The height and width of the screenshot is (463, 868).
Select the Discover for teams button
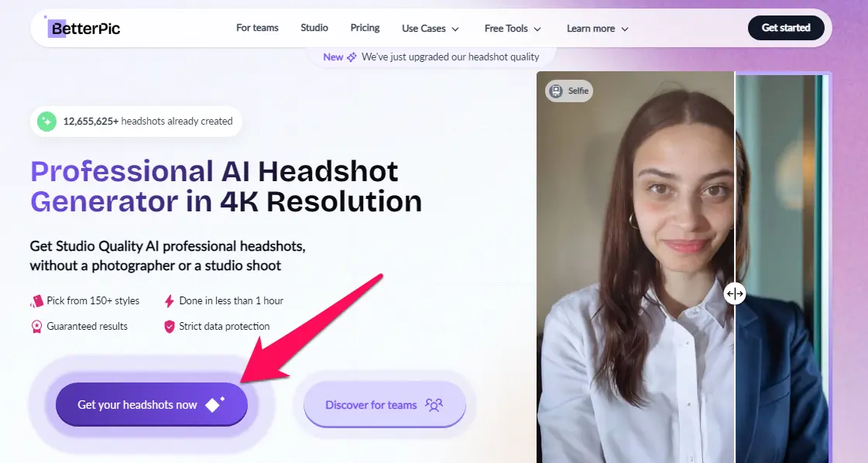(384, 405)
